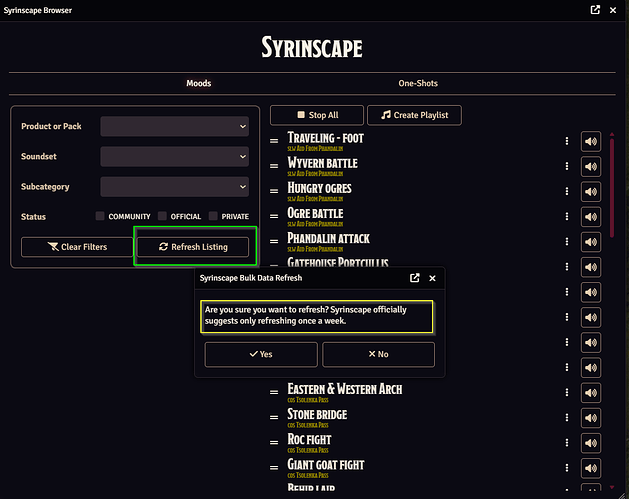Grab drag handle of Roc Fight
Screen dimensions: 629x499
274,442
